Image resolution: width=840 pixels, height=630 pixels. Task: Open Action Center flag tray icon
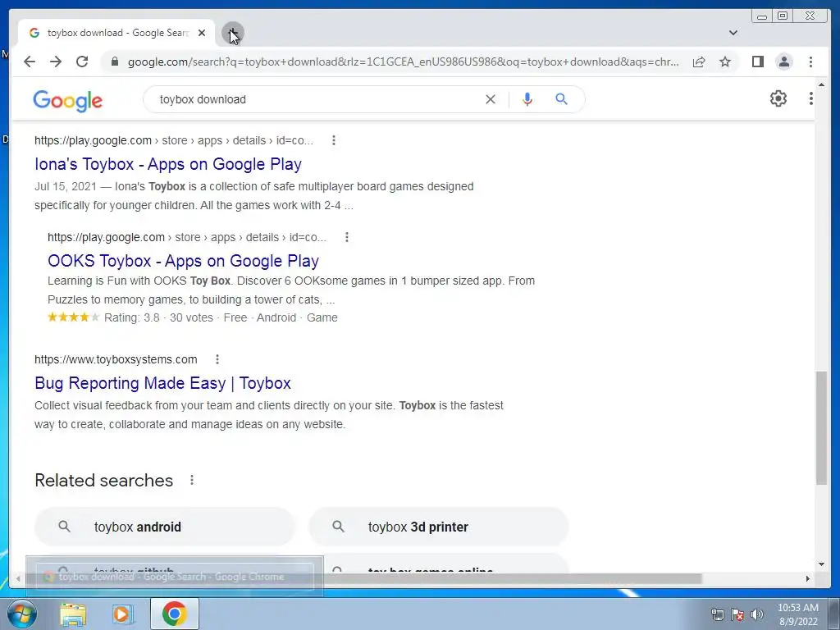pos(737,614)
